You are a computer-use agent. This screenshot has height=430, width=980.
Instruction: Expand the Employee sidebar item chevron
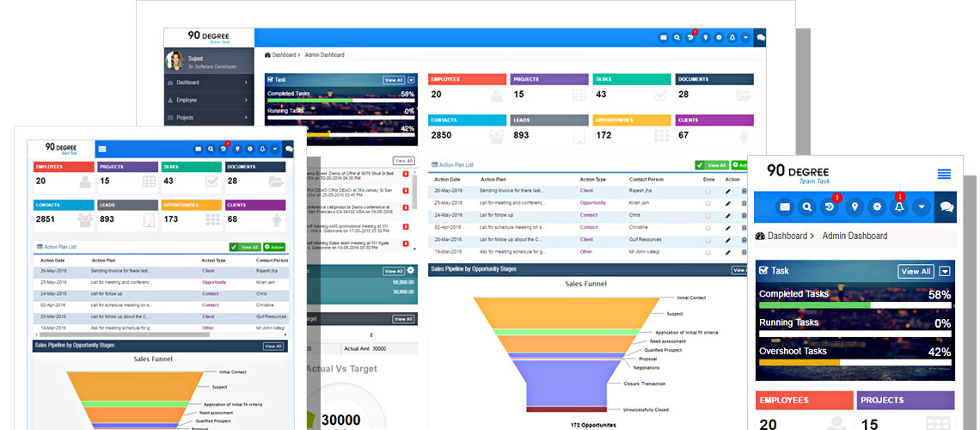pos(246,100)
